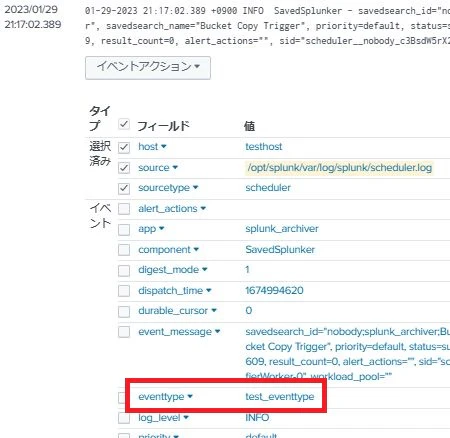Check the component field checkbox
450x438 pixels.
coord(124,250)
